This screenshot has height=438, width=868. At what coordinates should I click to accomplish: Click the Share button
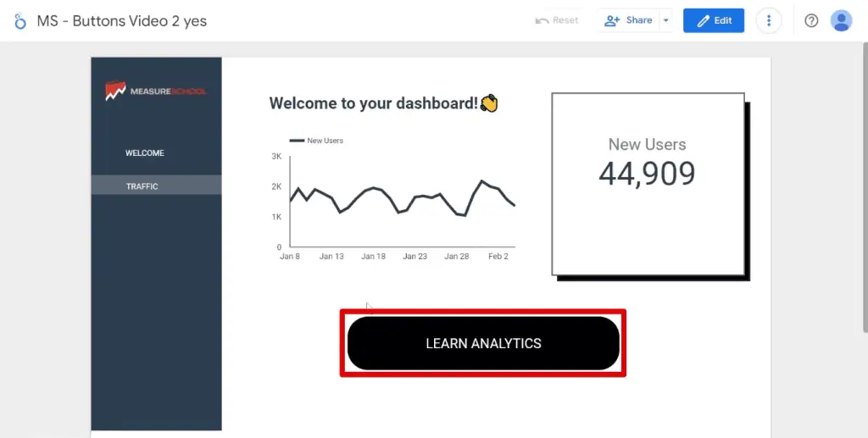click(x=628, y=20)
